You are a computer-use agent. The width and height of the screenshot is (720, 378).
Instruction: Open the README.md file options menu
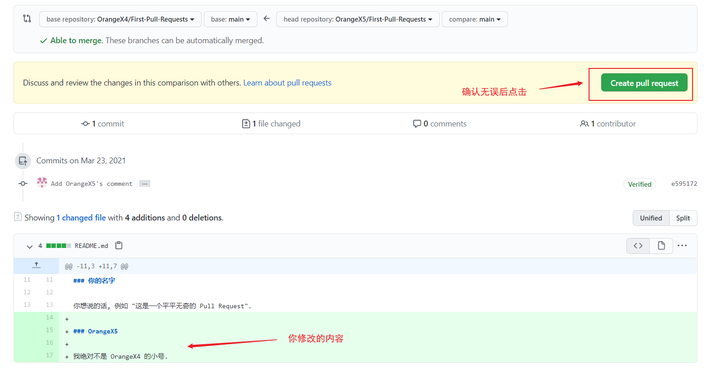tap(682, 246)
